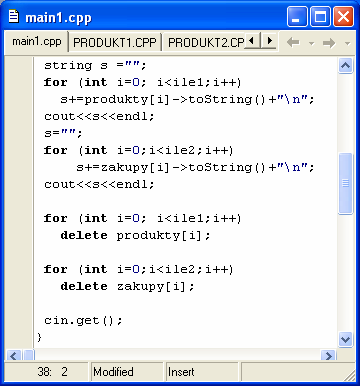Open the back navigation history dropdown
This screenshot has width=360, height=386.
point(312,43)
